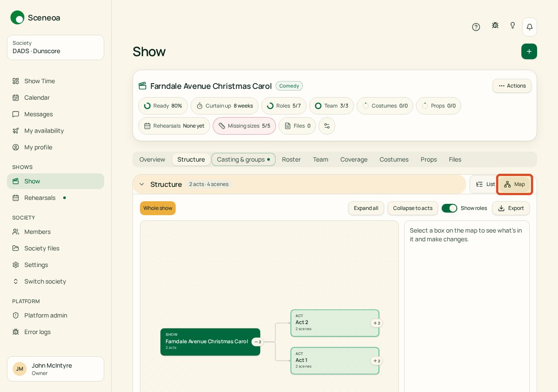Click the lightbulb ideas icon

[513, 25]
